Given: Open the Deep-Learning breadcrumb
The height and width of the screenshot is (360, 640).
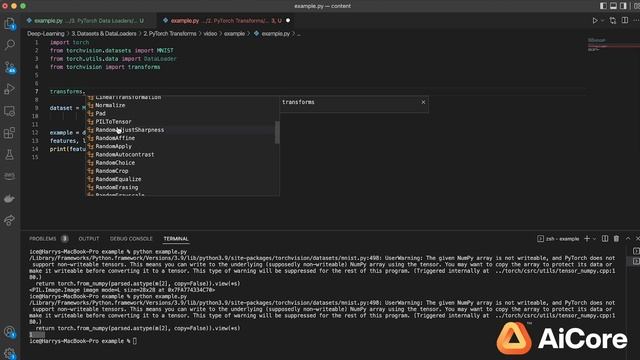Looking at the screenshot, I should [46, 34].
